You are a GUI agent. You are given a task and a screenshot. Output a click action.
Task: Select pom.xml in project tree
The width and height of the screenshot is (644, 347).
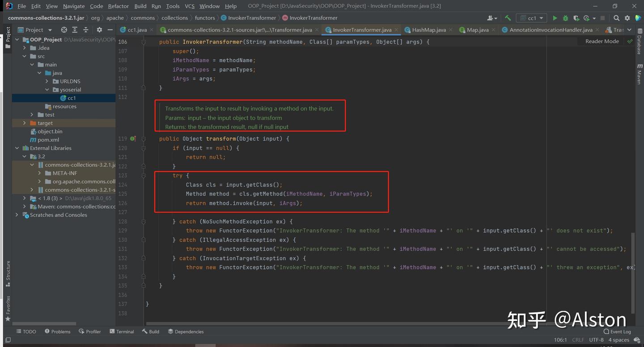pyautogui.click(x=44, y=140)
